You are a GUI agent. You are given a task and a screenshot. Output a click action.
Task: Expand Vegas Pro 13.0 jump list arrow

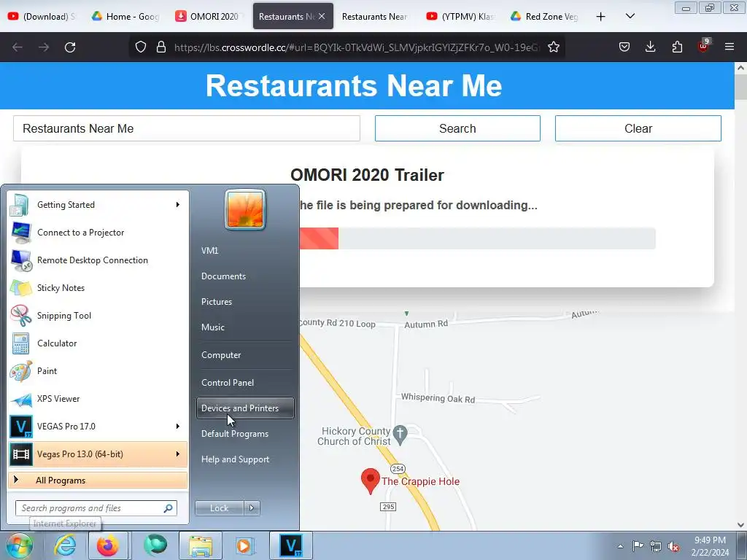[178, 454]
